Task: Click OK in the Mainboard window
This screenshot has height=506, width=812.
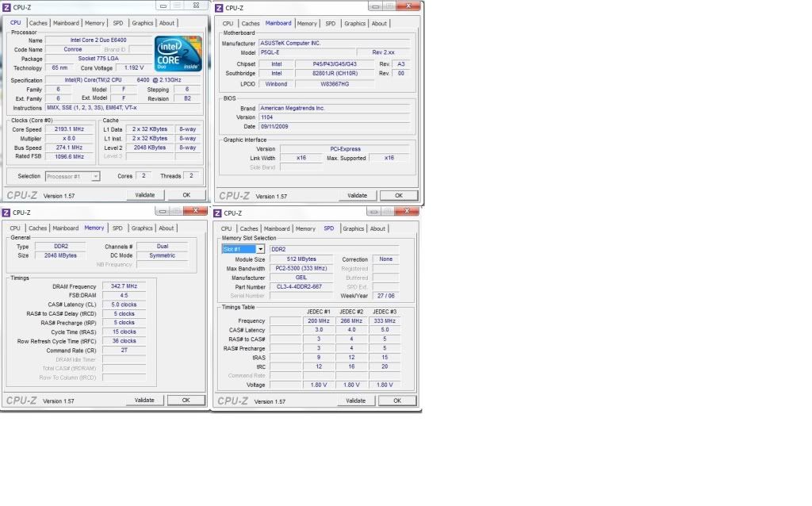Action: click(398, 195)
